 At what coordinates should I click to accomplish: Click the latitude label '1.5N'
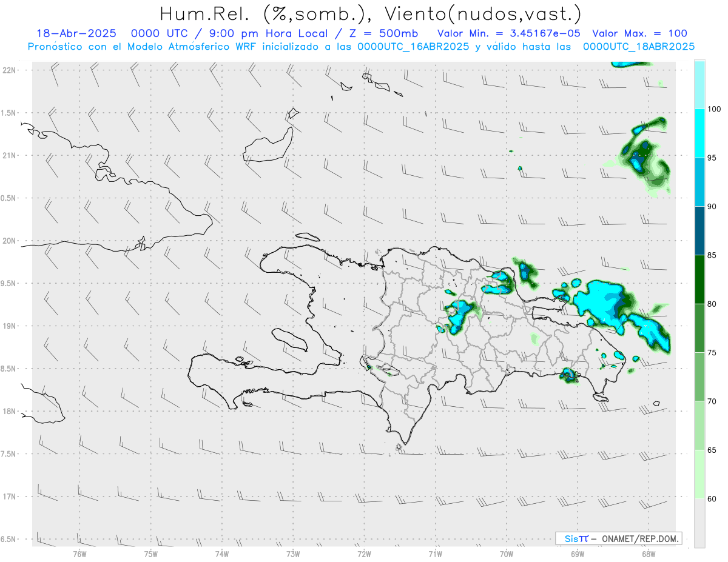tap(9, 113)
